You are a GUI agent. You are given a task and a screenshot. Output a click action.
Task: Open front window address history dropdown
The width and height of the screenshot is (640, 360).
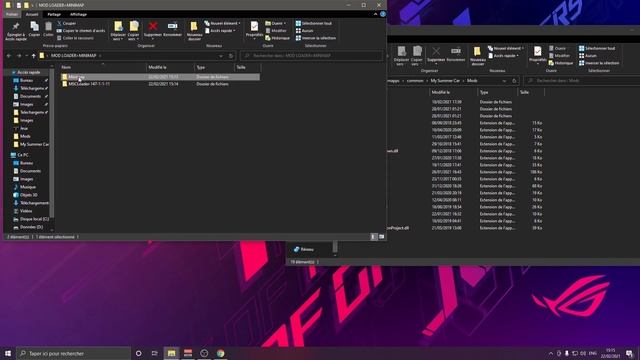click(x=221, y=56)
